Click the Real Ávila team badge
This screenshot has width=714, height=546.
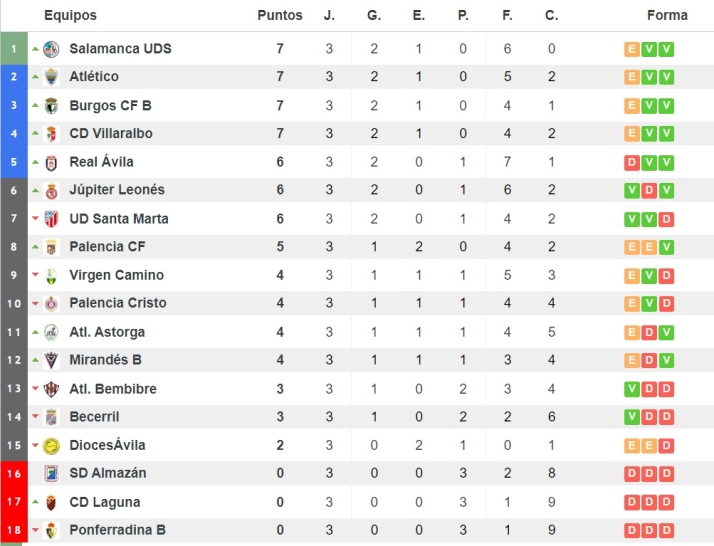point(52,162)
